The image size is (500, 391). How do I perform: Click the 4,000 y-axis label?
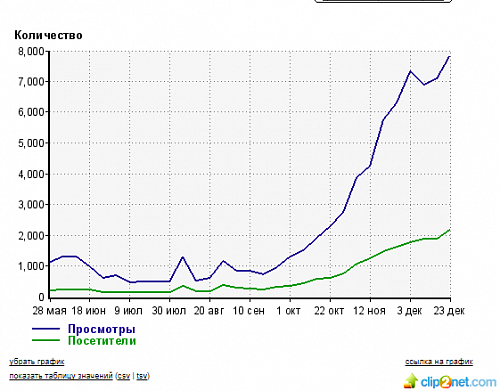click(31, 174)
